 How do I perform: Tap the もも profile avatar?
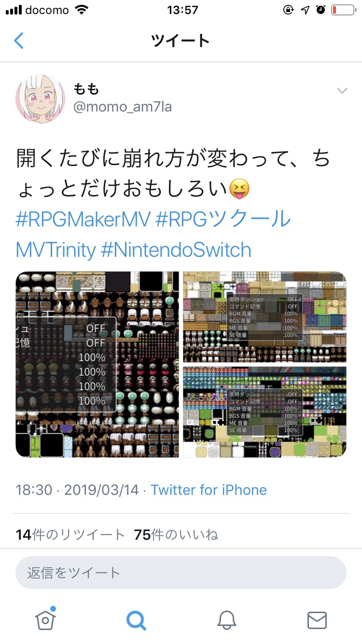coord(41,99)
